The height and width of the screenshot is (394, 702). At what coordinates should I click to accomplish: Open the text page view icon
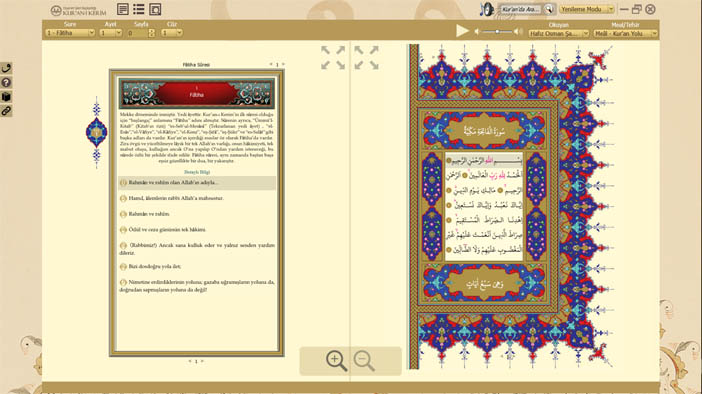[123, 9]
